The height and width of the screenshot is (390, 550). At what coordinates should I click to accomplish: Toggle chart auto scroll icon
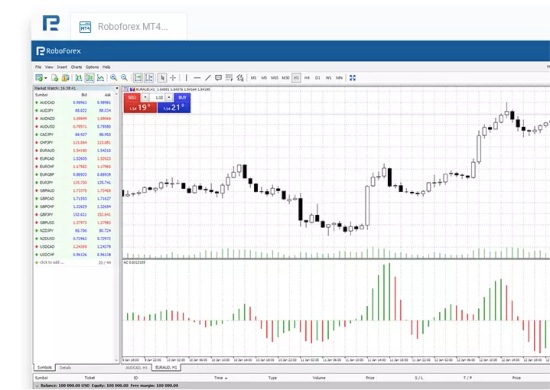138,78
